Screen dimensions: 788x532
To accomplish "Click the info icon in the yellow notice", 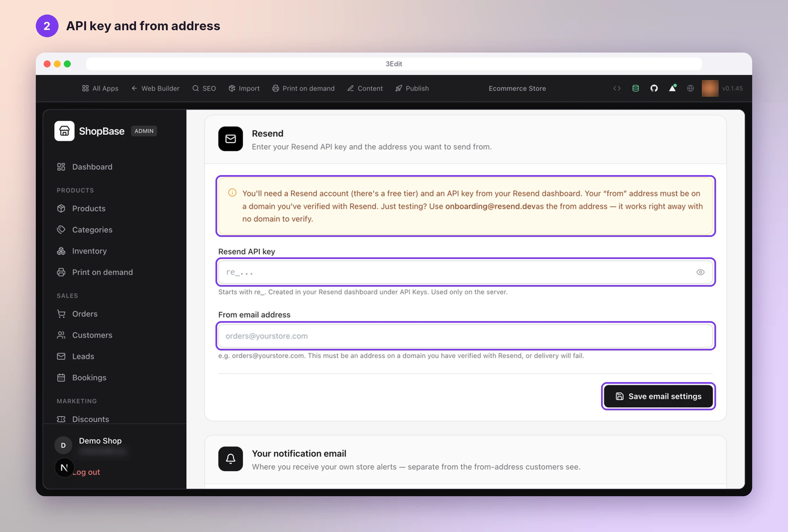I will pyautogui.click(x=232, y=193).
